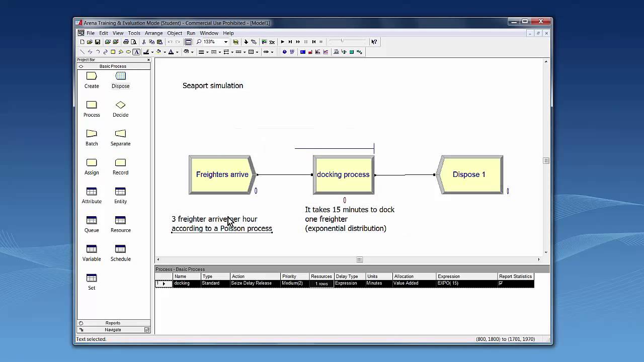Open the fill color dropdown arrow
644x362 pixels.
[x=165, y=52]
